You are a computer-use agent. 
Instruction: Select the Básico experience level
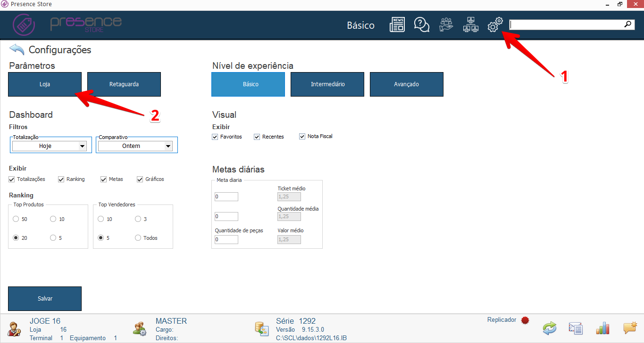(x=248, y=84)
